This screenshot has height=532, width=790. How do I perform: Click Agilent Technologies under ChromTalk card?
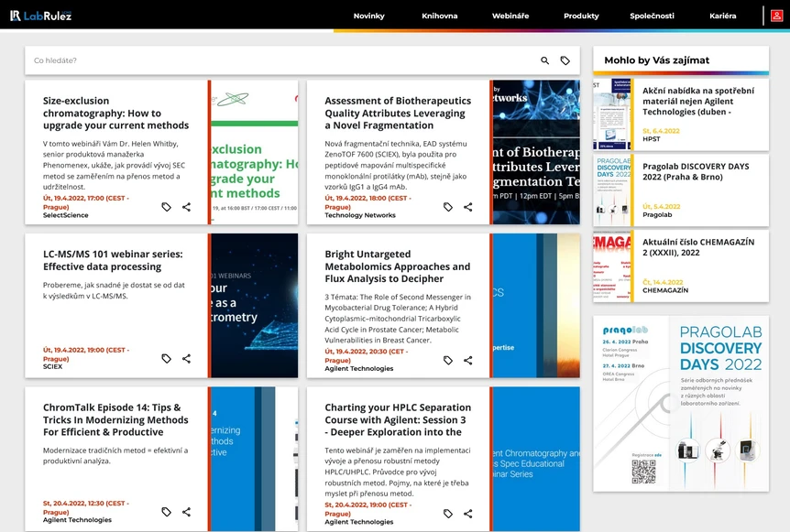coord(77,520)
